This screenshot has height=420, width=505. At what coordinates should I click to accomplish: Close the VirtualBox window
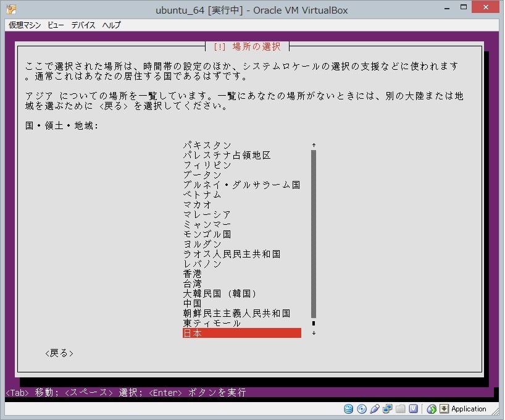pos(485,7)
